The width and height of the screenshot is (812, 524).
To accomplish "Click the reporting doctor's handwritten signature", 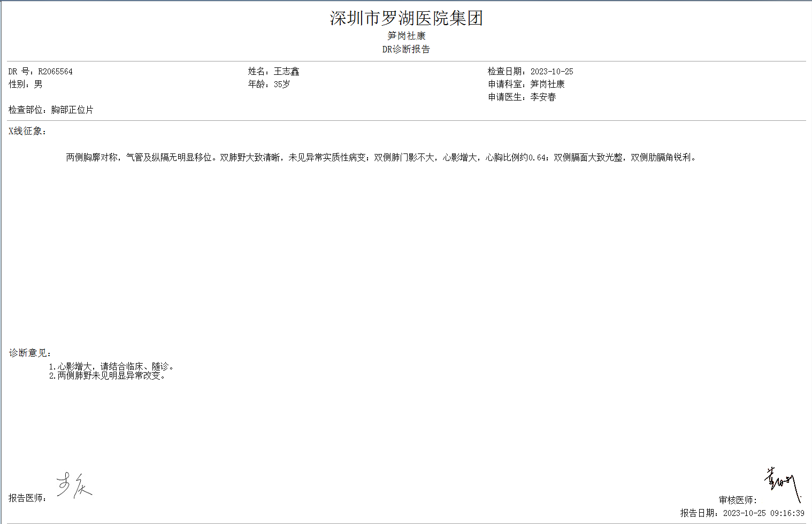I will click(74, 486).
